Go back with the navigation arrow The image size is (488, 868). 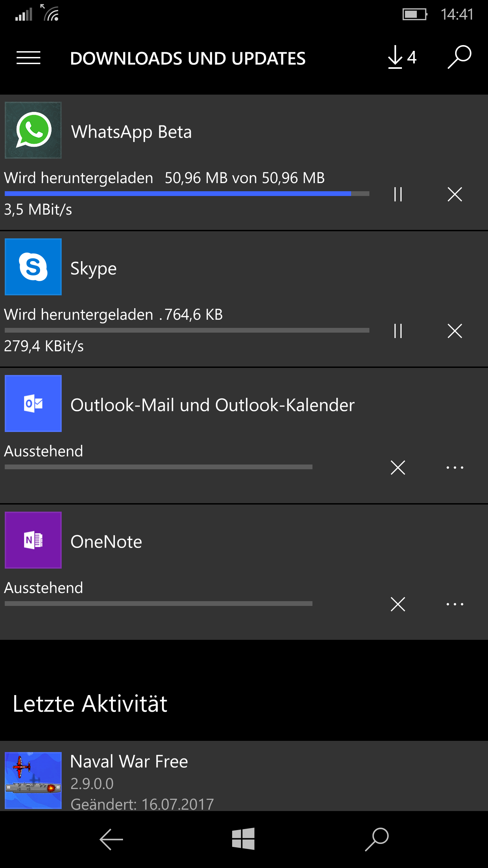coord(111,840)
